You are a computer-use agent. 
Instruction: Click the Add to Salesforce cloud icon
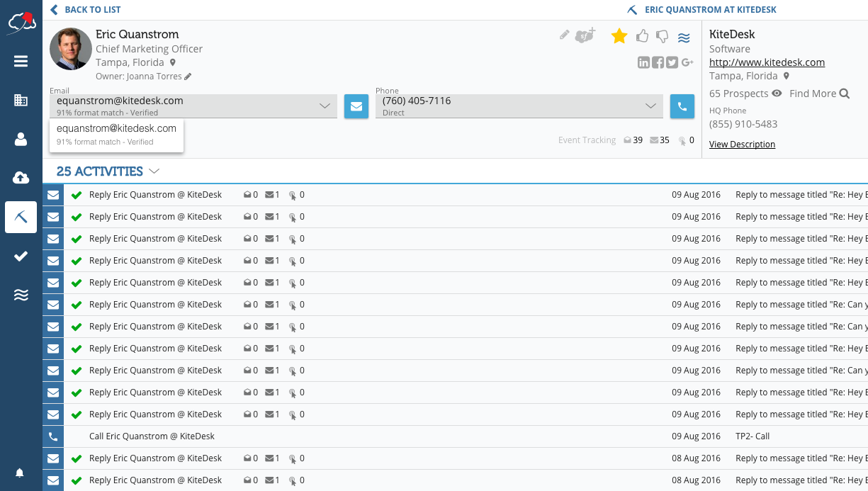[585, 35]
